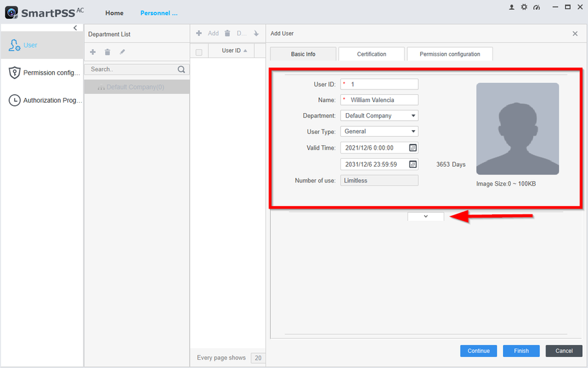Add a department with the plus icon
Viewport: 588px width, 368px height.
click(93, 52)
